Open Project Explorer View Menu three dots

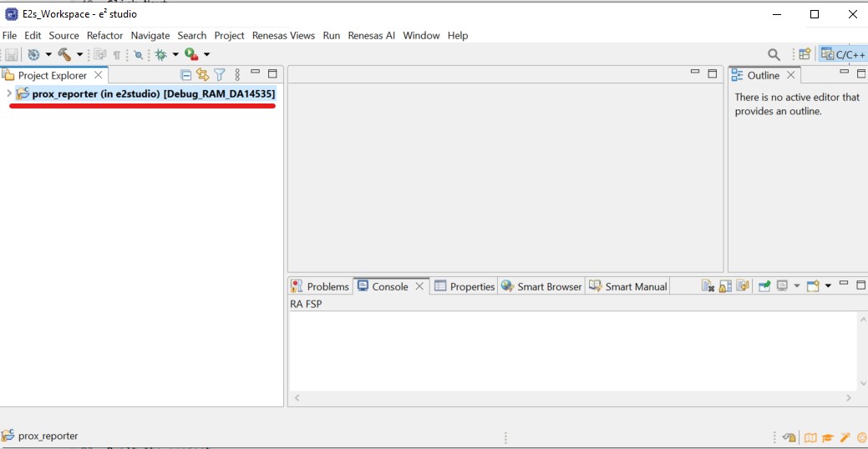(x=237, y=74)
